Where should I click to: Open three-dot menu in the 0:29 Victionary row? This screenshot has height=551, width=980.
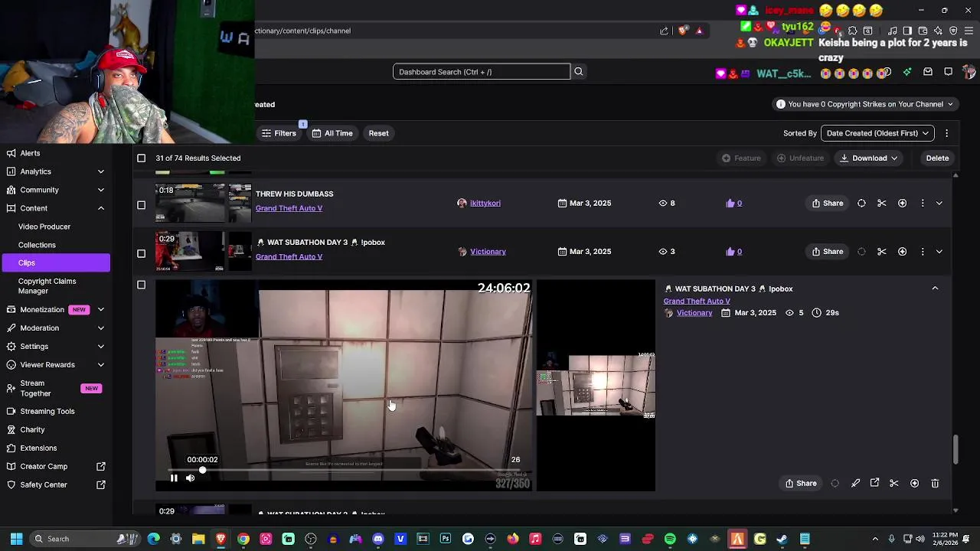click(x=923, y=251)
